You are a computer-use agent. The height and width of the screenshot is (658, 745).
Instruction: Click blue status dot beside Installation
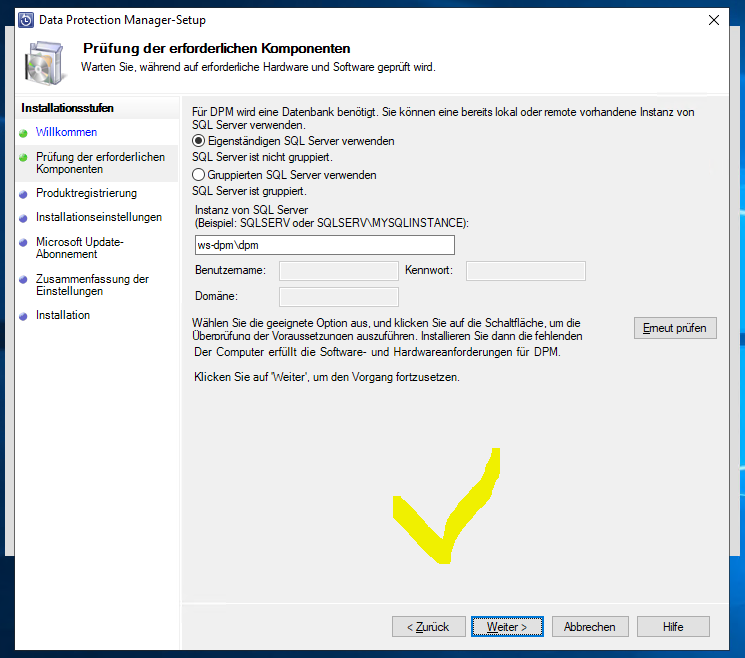coord(23,316)
